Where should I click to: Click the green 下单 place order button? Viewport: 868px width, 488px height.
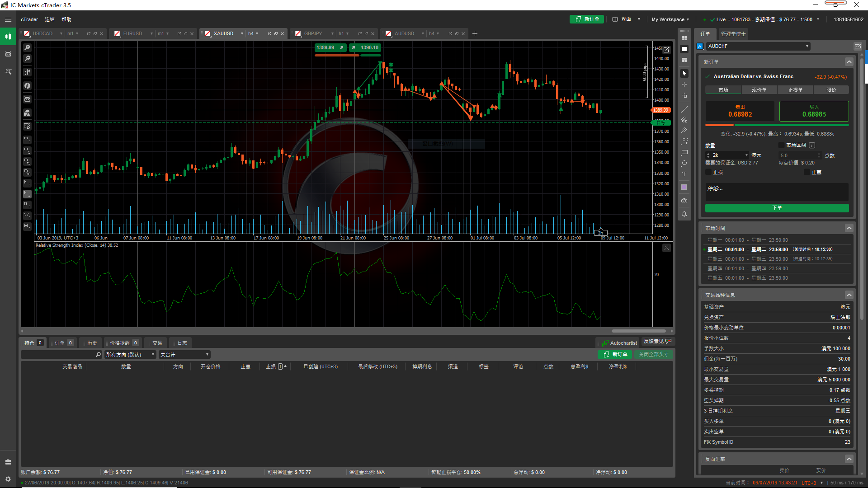777,208
